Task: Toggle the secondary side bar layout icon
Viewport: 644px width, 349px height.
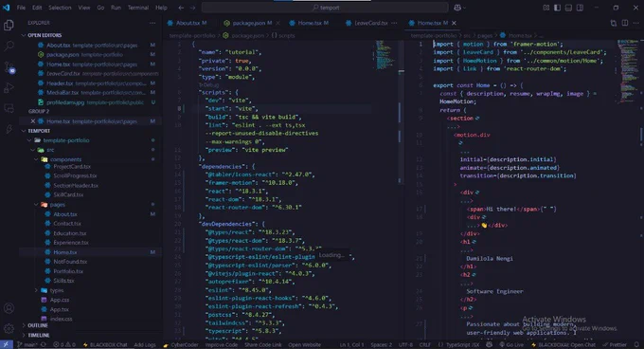Action: [x=580, y=8]
